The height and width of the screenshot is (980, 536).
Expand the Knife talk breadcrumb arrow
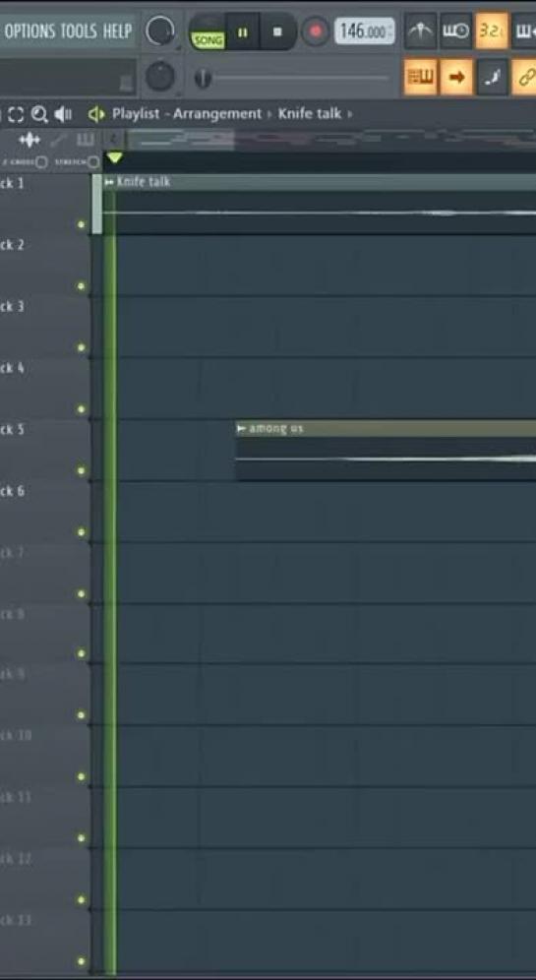click(x=350, y=114)
